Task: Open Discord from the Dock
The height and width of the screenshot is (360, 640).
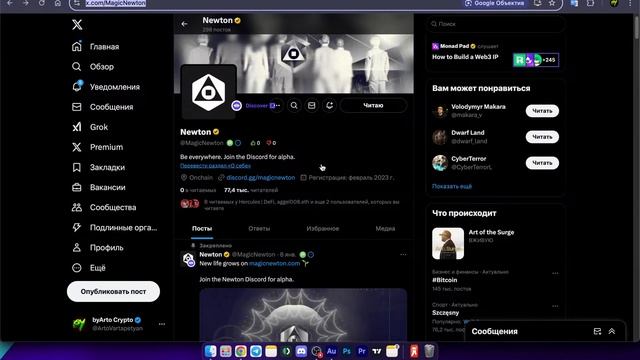Action: [301, 351]
